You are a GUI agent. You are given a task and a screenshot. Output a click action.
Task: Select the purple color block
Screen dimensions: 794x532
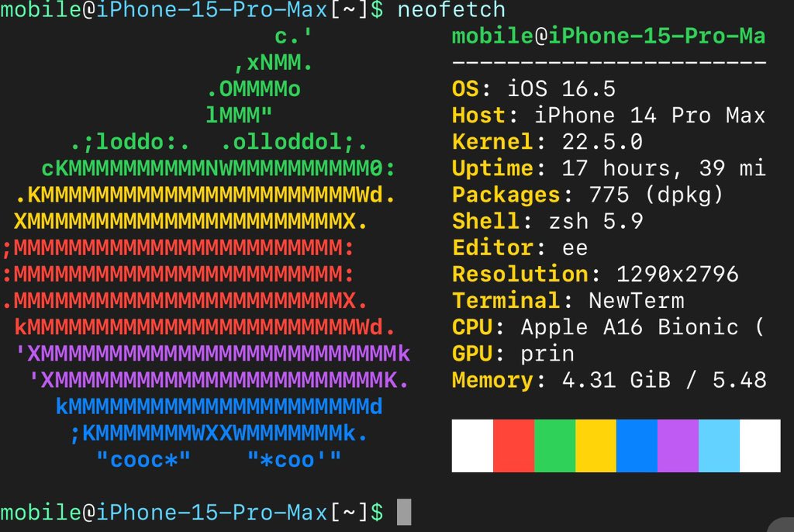coord(678,446)
